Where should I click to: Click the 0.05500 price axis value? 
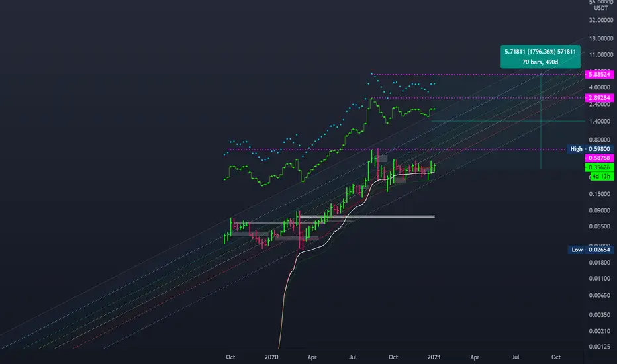pos(601,226)
